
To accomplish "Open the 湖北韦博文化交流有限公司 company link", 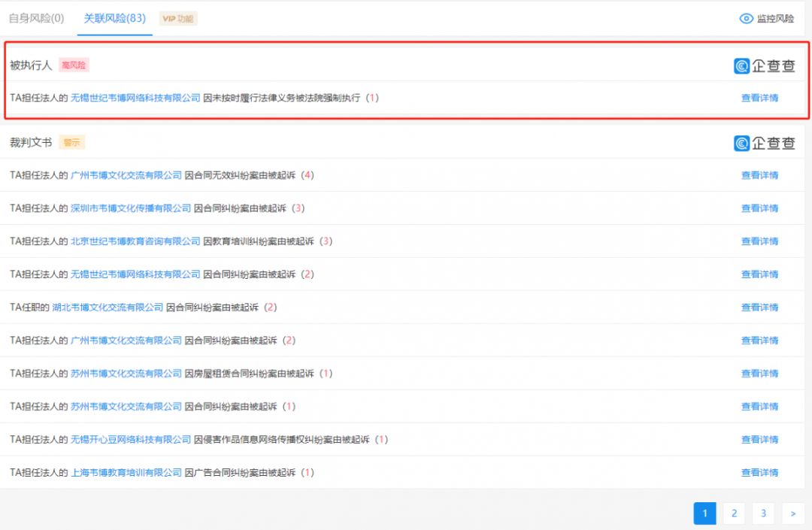I will click(108, 307).
